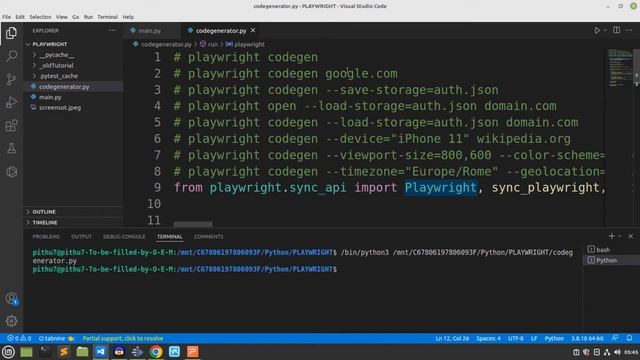Open network icon in system tray
This screenshot has width=640, height=360.
click(x=607, y=352)
